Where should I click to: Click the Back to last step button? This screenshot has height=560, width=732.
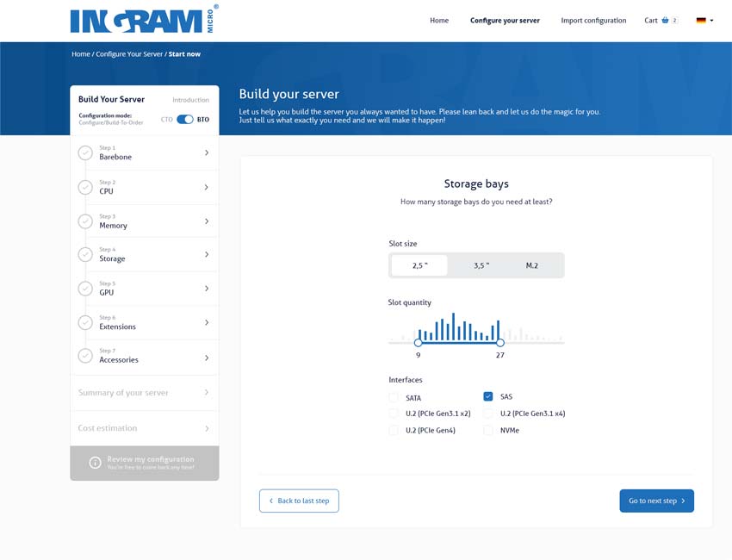pyautogui.click(x=299, y=501)
